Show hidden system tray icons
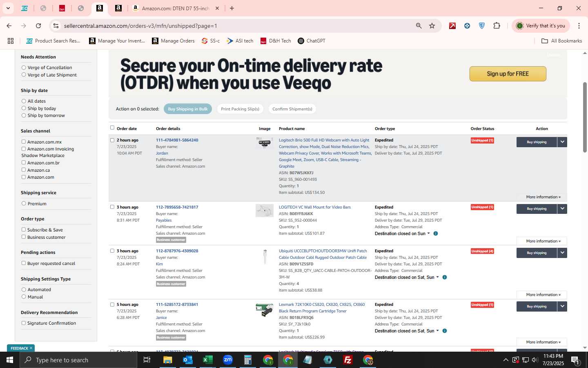 (506, 360)
